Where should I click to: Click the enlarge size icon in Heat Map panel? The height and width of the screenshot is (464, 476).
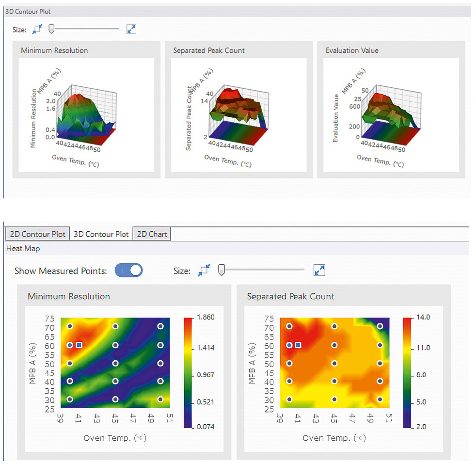[x=319, y=271]
